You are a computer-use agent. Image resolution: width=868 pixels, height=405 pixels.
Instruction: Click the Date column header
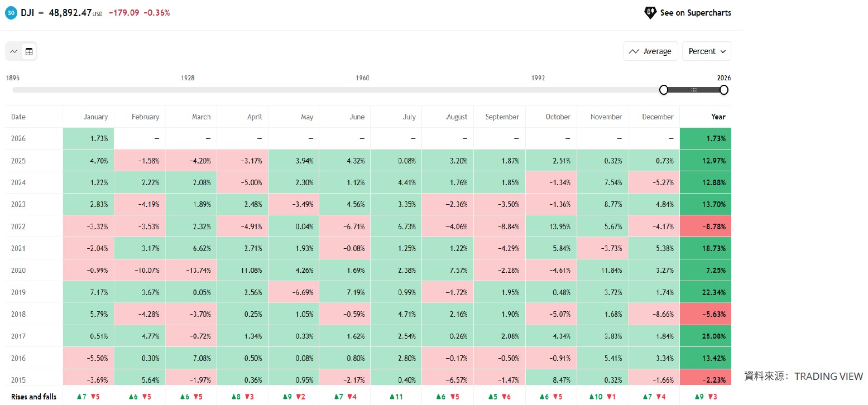pos(18,117)
